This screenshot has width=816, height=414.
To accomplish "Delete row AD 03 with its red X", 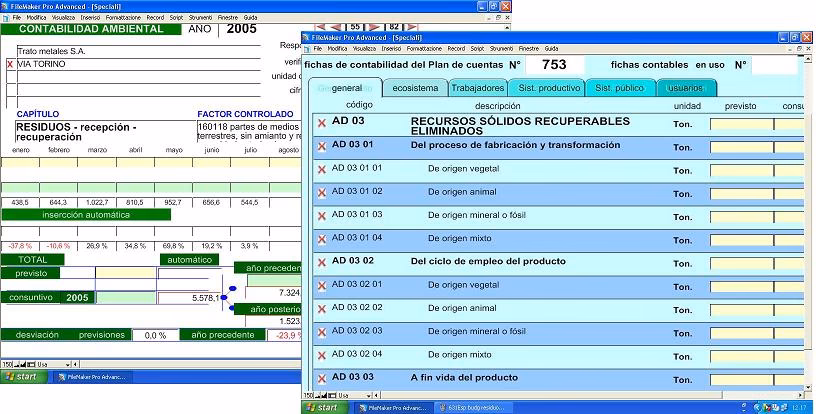I will 322,123.
